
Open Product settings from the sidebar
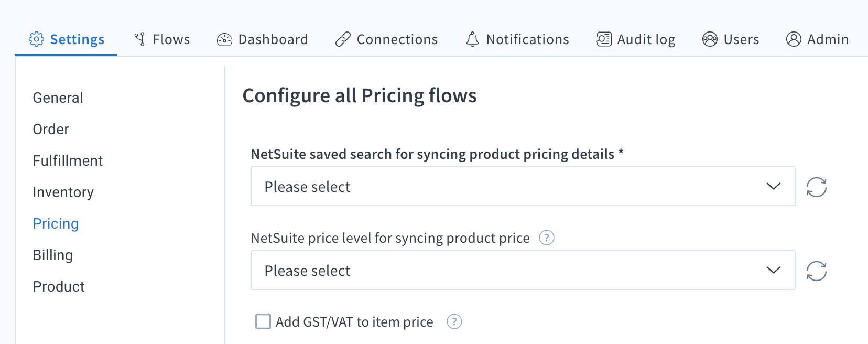58,286
